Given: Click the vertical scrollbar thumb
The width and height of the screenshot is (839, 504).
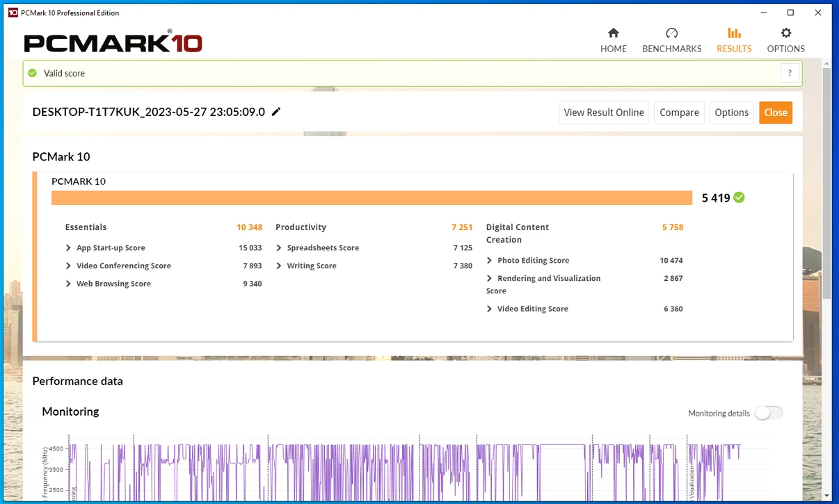Looking at the screenshot, I should click(x=826, y=184).
